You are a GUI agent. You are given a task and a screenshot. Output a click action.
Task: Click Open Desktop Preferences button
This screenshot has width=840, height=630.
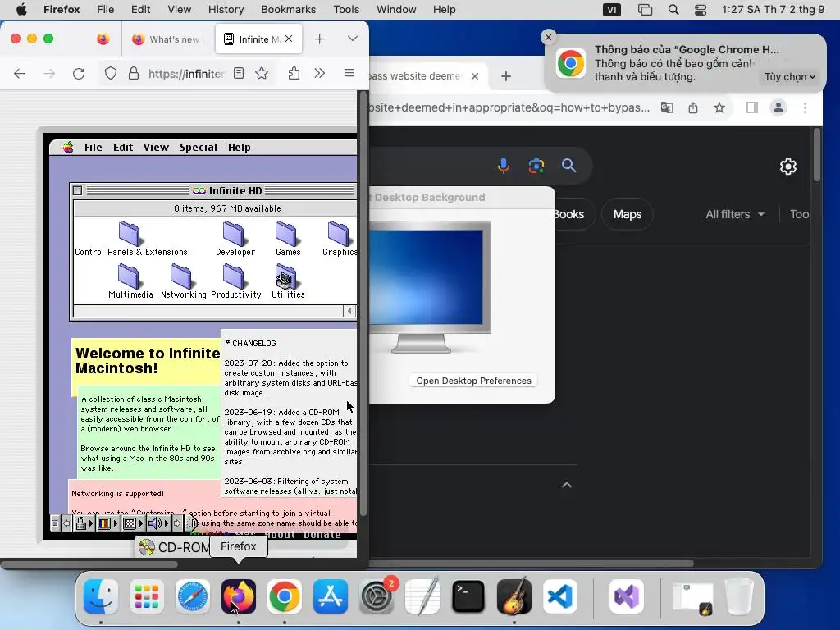[x=473, y=381]
